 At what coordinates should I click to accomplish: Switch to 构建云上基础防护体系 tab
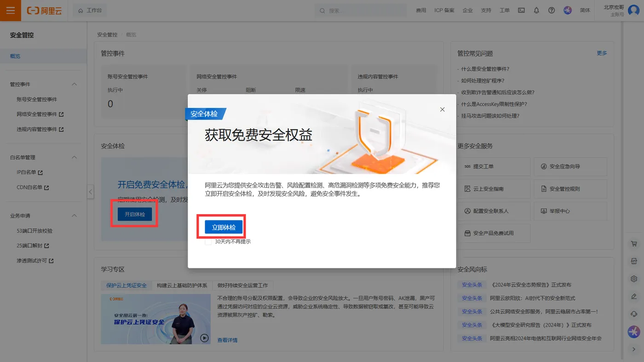(x=182, y=285)
